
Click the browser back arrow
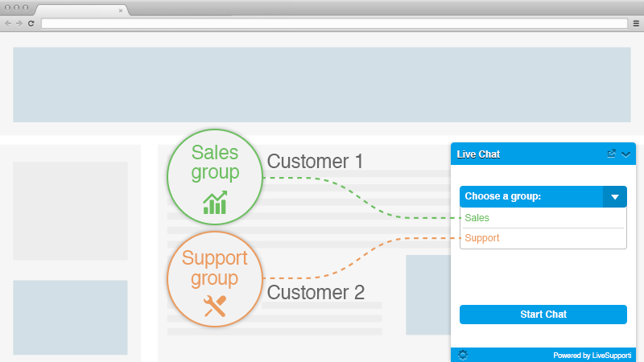(8, 23)
